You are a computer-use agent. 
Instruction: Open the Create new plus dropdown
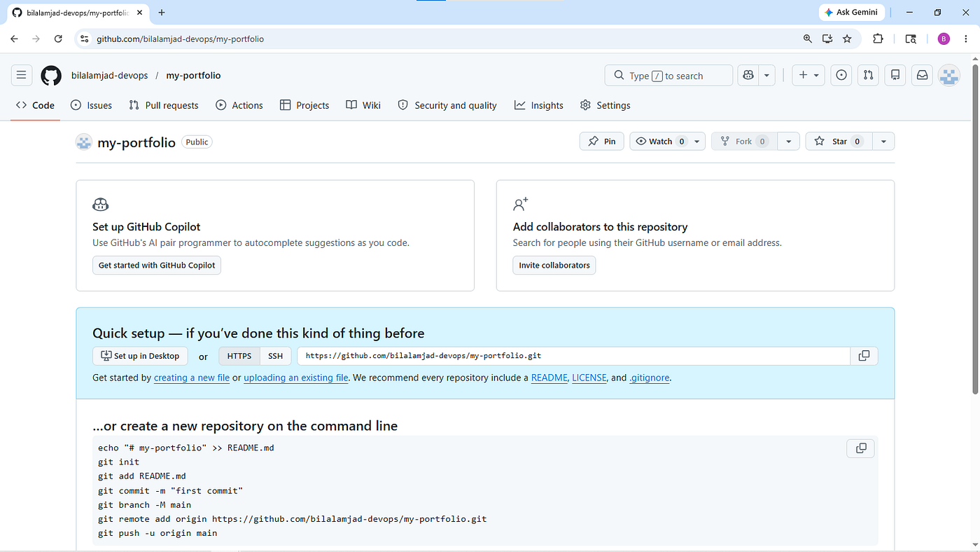[808, 75]
